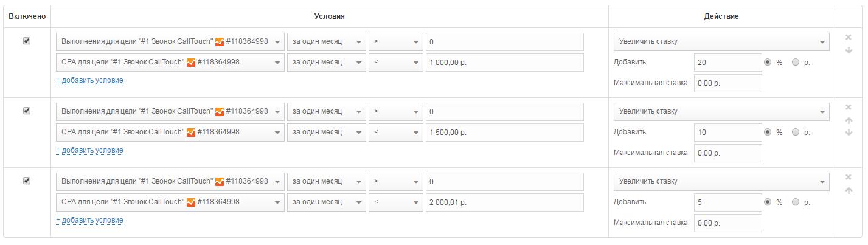This screenshot has width=868, height=245.
Task: Uncheck the third rule's enabled checkbox
Action: coord(27,181)
